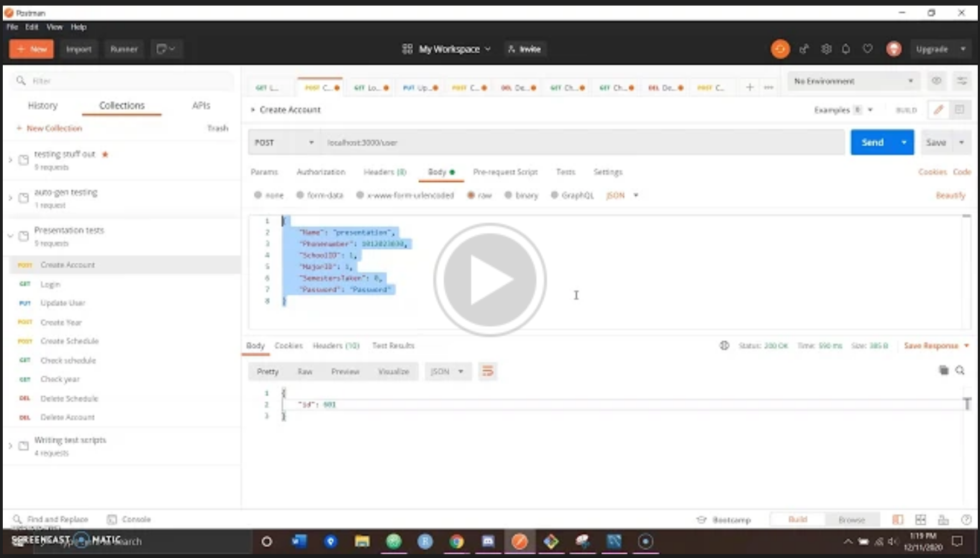The height and width of the screenshot is (558, 980).
Task: Open File Explorer from the taskbar
Action: coord(362,541)
